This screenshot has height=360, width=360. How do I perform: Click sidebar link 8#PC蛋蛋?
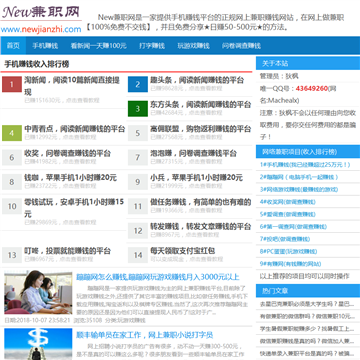(288, 251)
